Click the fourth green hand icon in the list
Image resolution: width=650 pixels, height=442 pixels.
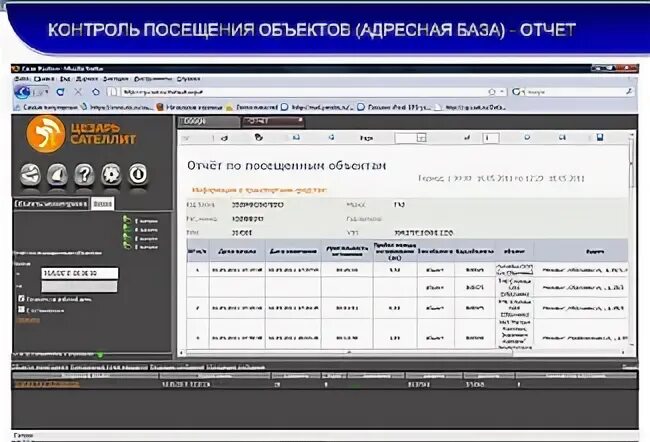point(127,247)
